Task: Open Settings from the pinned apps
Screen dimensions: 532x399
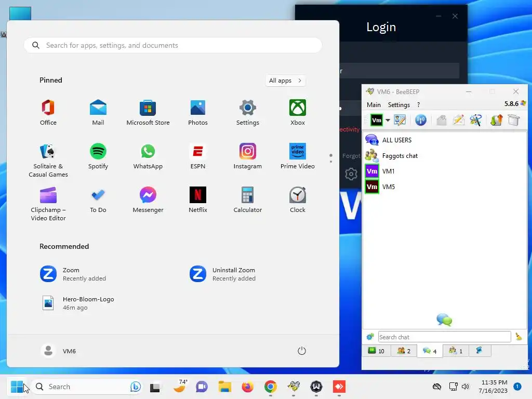Action: click(x=248, y=113)
